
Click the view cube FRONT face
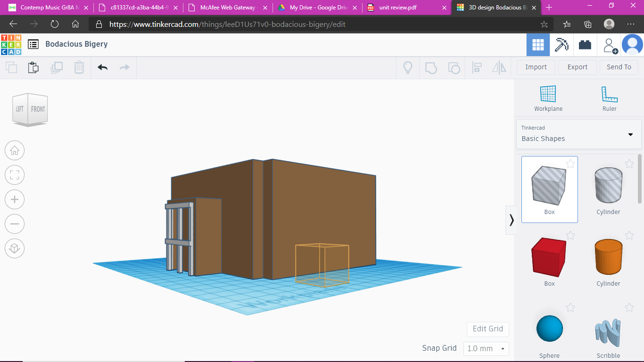pos(38,109)
